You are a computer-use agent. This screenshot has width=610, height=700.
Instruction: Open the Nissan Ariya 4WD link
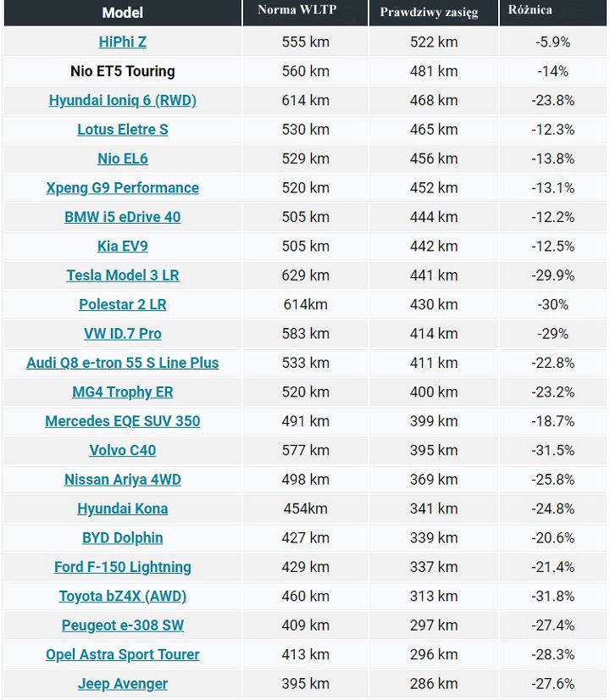[122, 480]
